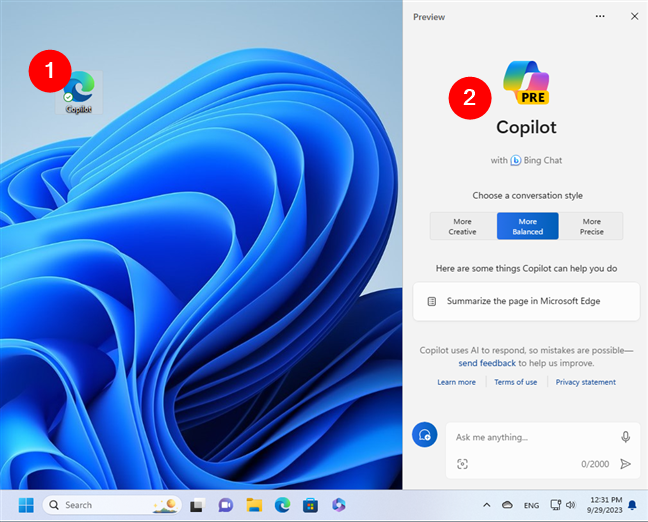Activate the microphone voice input icon
This screenshot has height=522, width=648.
(625, 437)
